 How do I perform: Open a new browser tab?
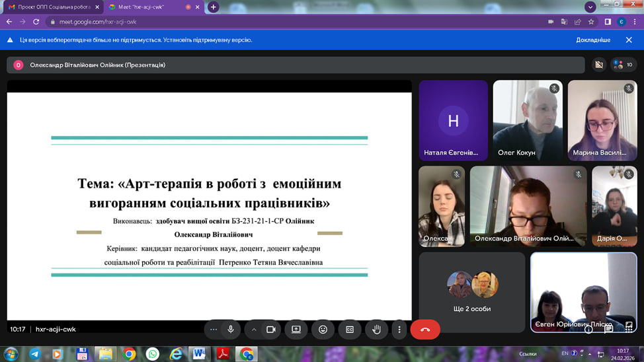[213, 7]
